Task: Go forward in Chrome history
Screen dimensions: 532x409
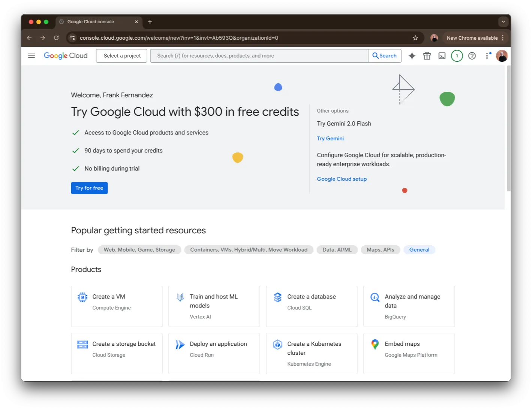Action: (43, 38)
